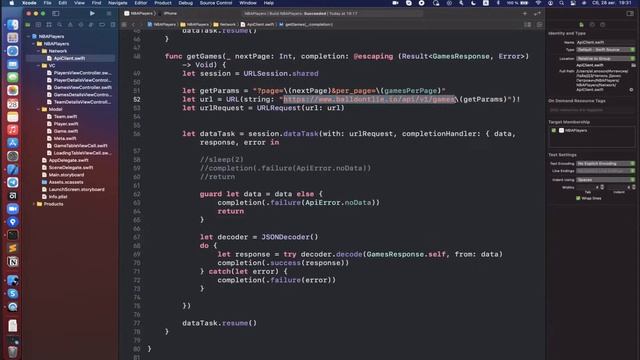Show the Project navigator folder tab

tap(28, 25)
